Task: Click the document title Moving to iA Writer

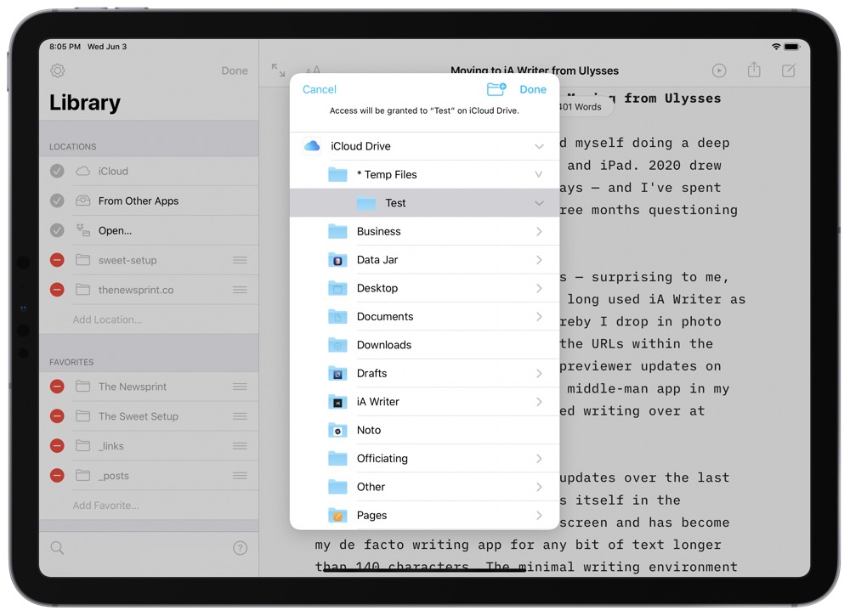Action: click(x=535, y=71)
